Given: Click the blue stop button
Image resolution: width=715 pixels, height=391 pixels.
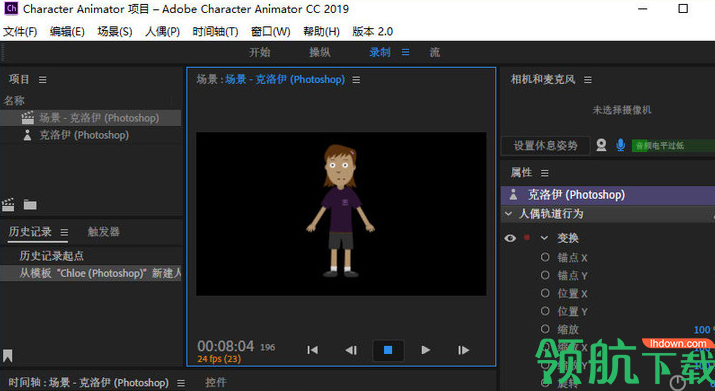Looking at the screenshot, I should (x=388, y=350).
